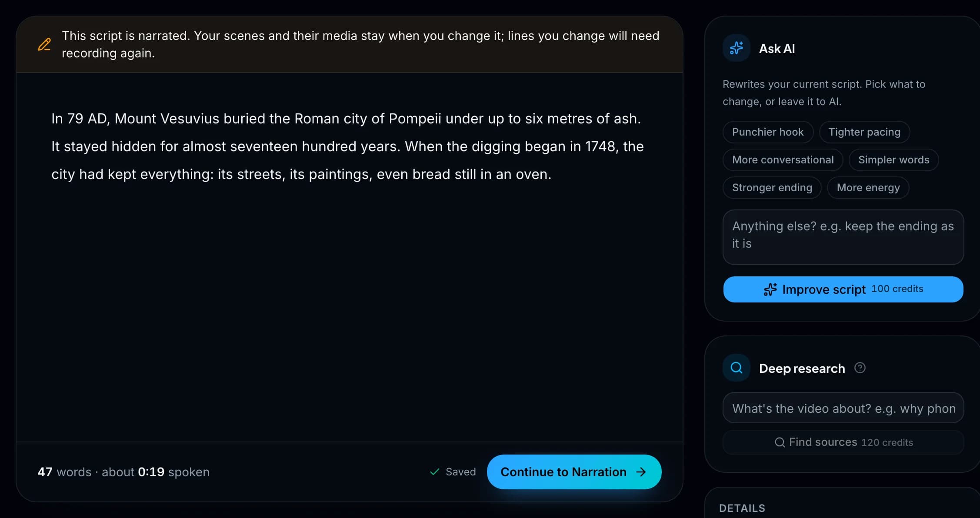The width and height of the screenshot is (980, 518).
Task: Select the Simpler words option
Action: coord(893,160)
